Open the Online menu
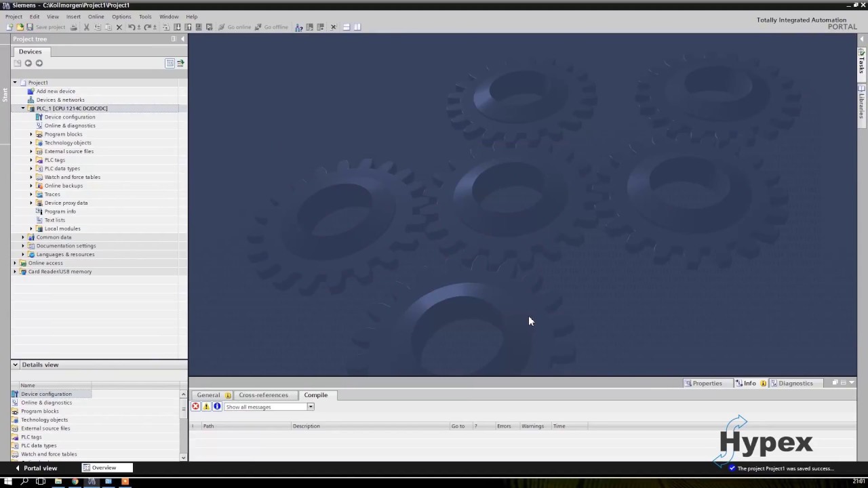The image size is (868, 488). [96, 16]
